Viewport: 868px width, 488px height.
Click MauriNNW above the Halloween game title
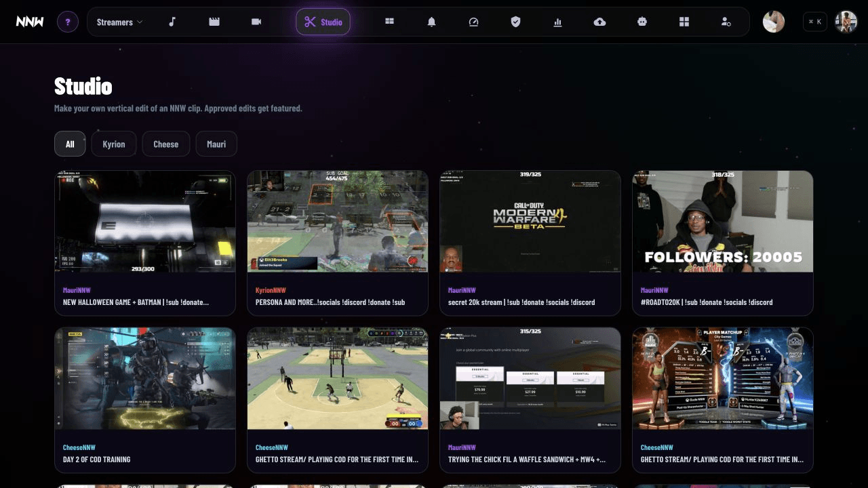pos(77,290)
